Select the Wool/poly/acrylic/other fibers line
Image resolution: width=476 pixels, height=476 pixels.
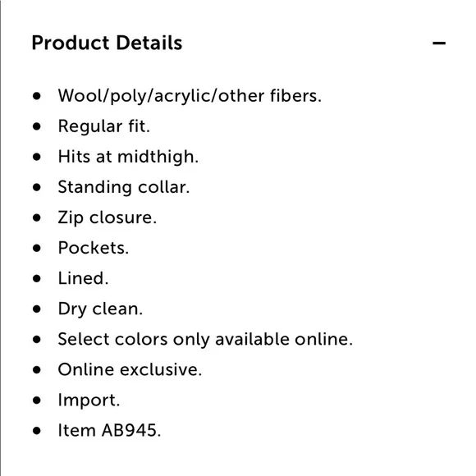(190, 96)
